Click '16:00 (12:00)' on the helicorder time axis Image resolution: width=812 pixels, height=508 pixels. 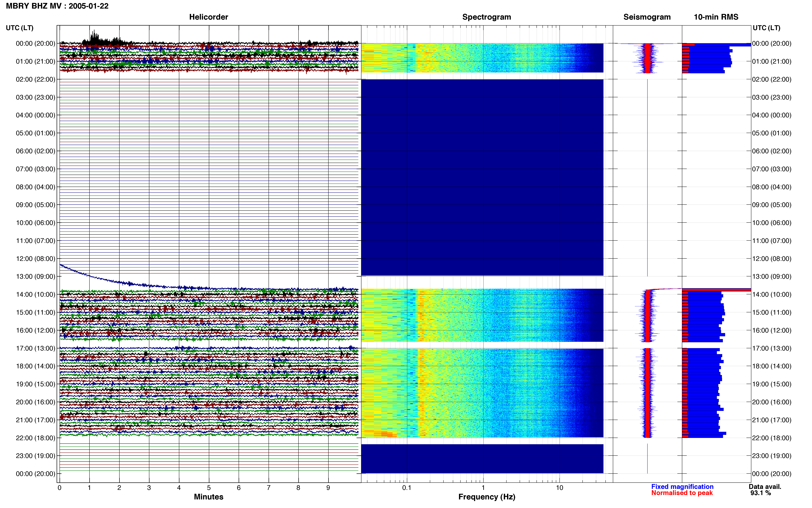point(36,330)
